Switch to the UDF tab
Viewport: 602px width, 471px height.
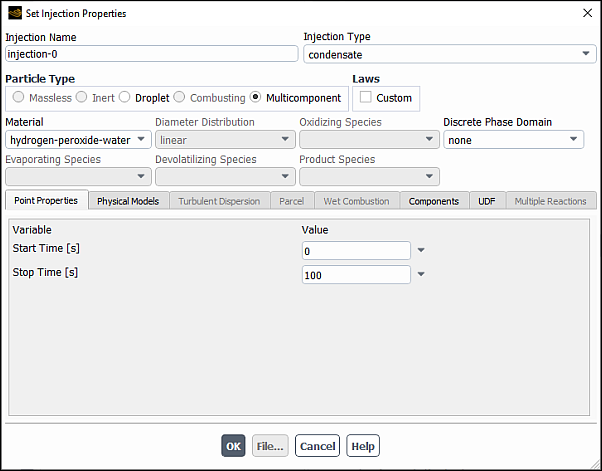tap(487, 201)
